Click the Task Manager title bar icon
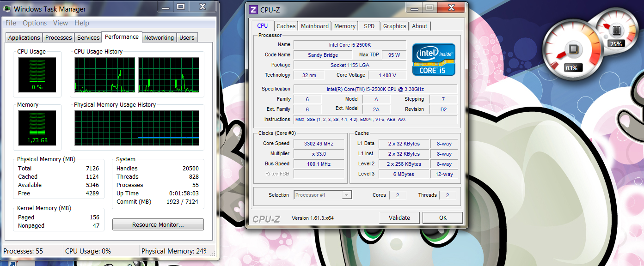 [8, 9]
